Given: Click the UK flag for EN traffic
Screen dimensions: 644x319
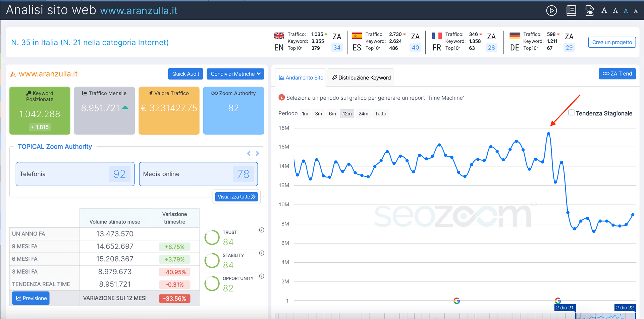Looking at the screenshot, I should pyautogui.click(x=279, y=36).
